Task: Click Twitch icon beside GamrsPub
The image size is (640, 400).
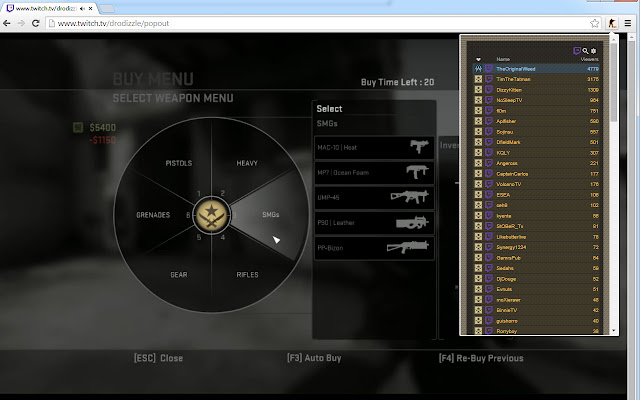Action: [489, 258]
